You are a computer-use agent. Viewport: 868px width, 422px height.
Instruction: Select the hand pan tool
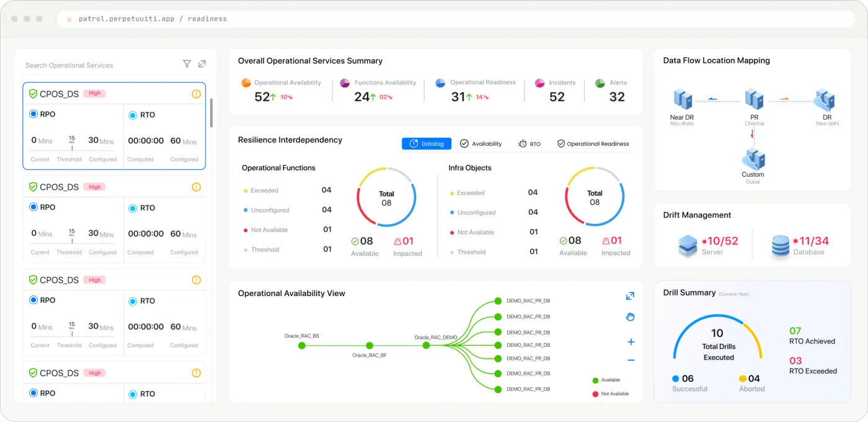point(631,317)
